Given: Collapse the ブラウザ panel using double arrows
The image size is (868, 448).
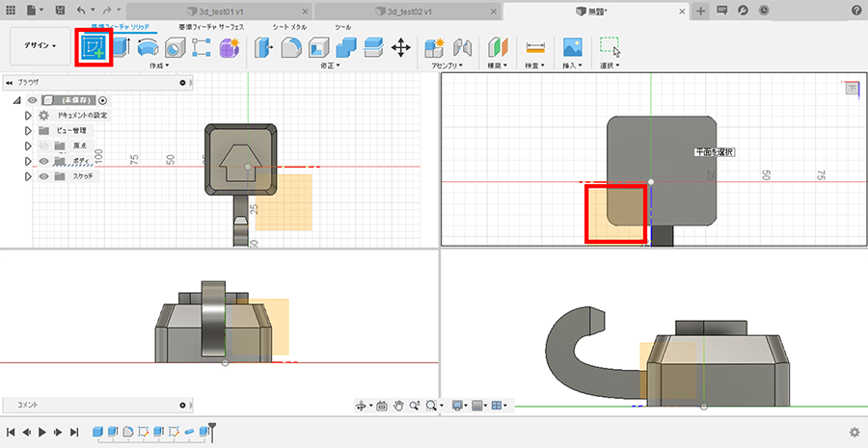Looking at the screenshot, I should (x=10, y=83).
